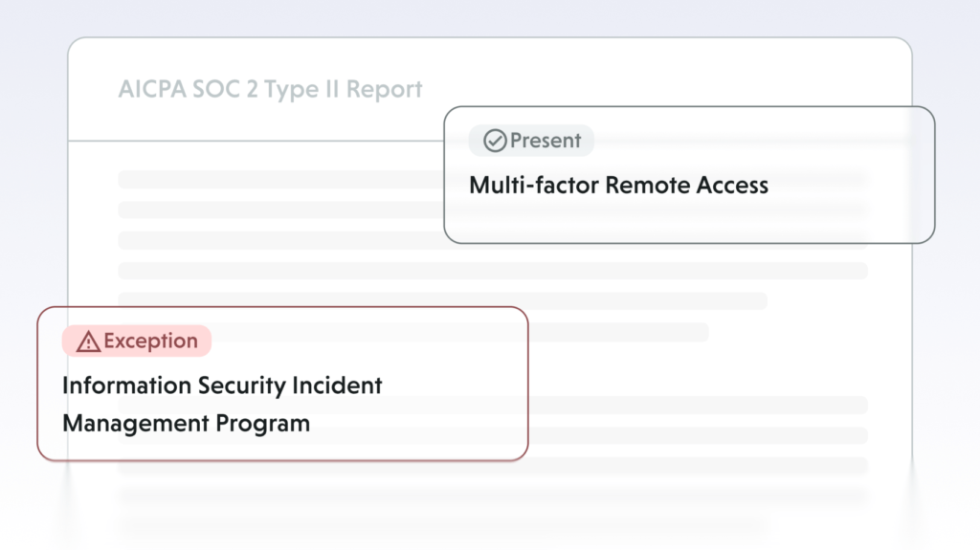Image resolution: width=980 pixels, height=550 pixels.
Task: Click the word Program in the Exception card
Action: coord(267,423)
